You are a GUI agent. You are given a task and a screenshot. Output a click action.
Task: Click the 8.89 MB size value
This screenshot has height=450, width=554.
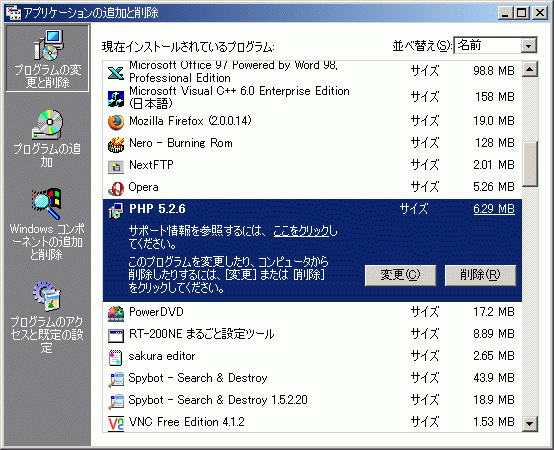(494, 334)
